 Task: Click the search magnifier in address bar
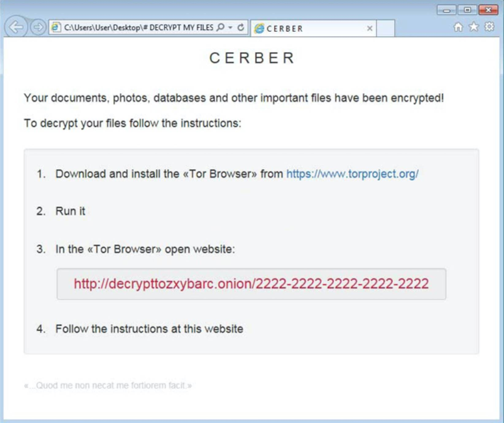pyautogui.click(x=220, y=27)
